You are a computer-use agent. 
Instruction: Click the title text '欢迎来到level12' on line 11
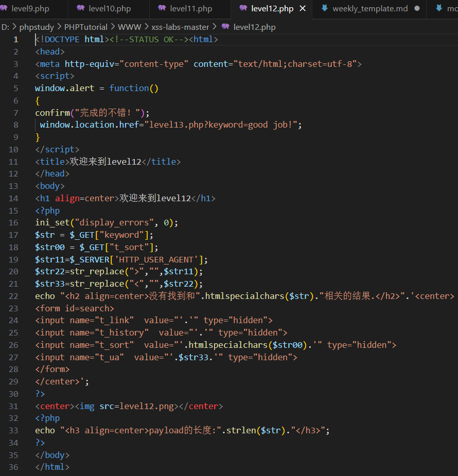[105, 162]
